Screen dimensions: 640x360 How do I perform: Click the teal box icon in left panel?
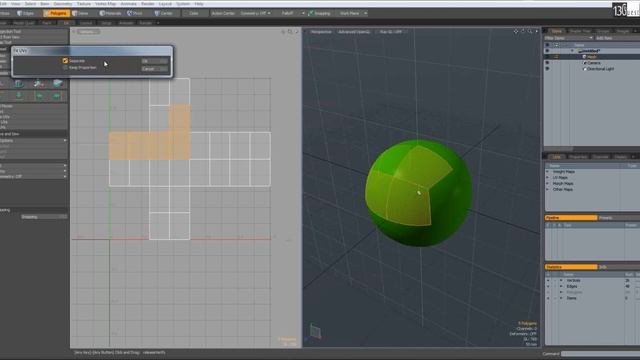point(58,84)
